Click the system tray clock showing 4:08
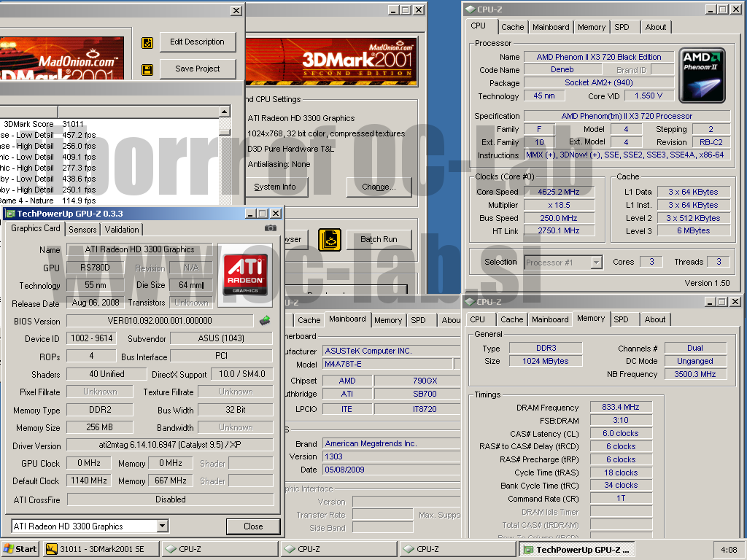The image size is (747, 560). coord(729,550)
